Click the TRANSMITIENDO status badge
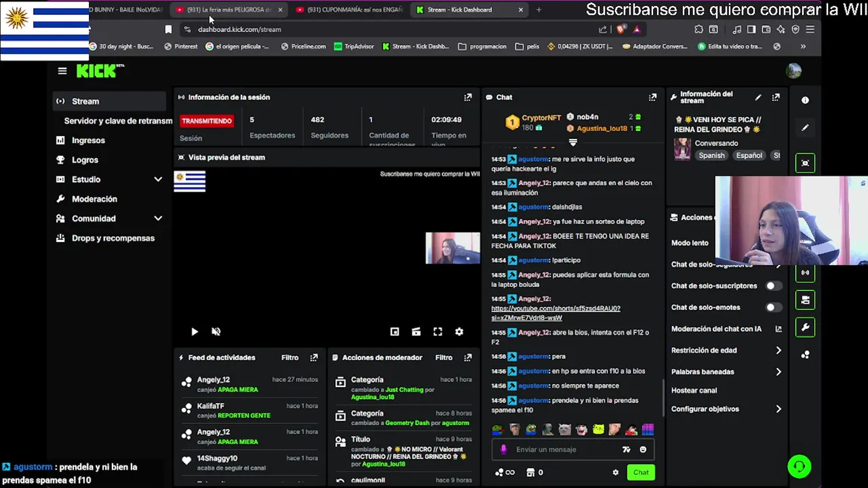 point(207,121)
